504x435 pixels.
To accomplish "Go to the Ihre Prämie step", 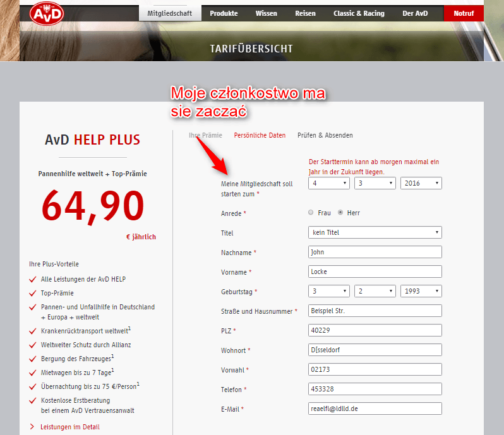I will click(x=205, y=135).
